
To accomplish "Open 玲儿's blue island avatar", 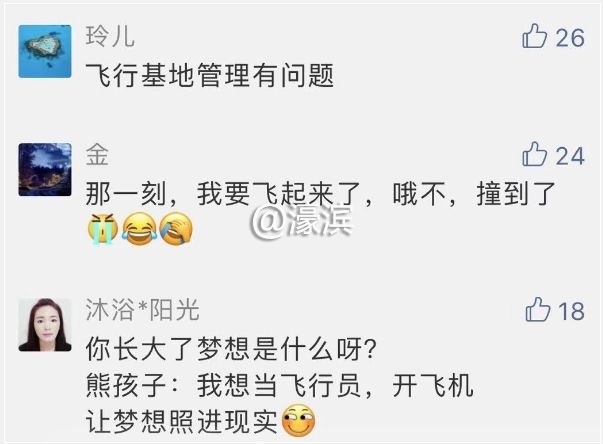I will (45, 52).
